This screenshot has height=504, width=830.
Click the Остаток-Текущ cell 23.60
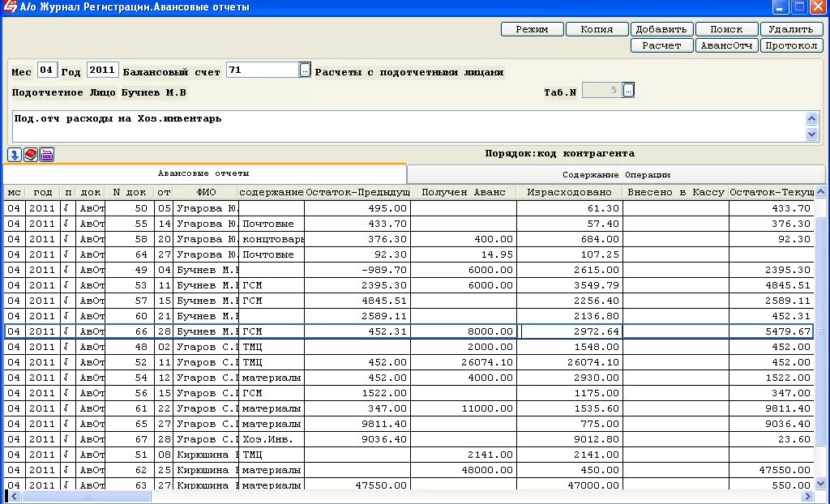(772, 439)
